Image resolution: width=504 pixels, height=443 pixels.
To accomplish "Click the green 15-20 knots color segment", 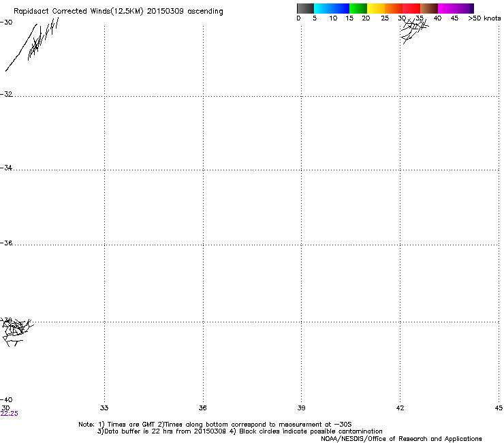I will (358, 8).
